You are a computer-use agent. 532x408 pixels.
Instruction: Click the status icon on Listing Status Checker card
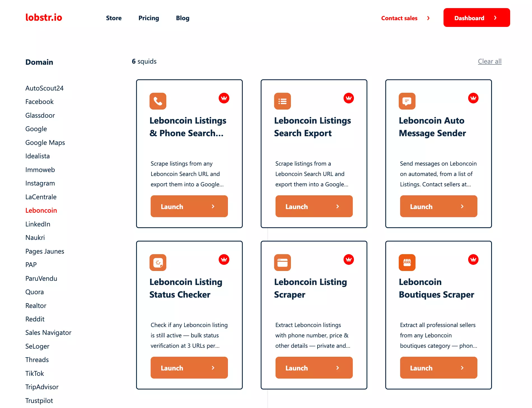(158, 263)
